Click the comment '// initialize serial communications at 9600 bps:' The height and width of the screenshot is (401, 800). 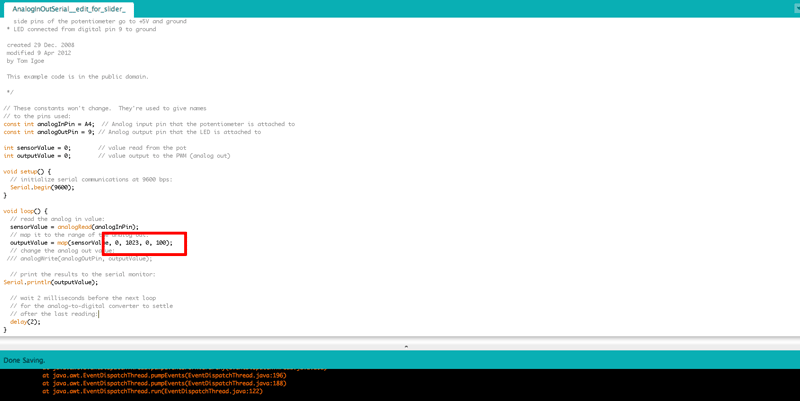click(91, 179)
